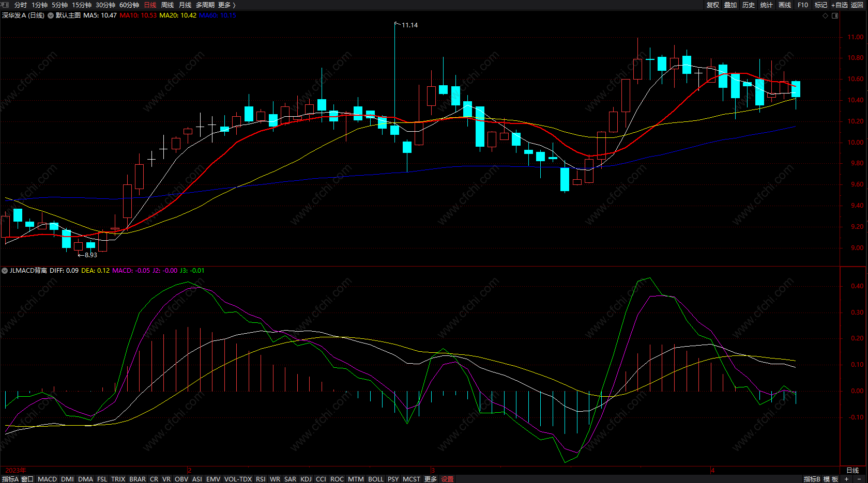Screen dimensions: 868x483
Task: Open the JLMACD indicator round arrow menu
Action: pyautogui.click(x=5, y=271)
